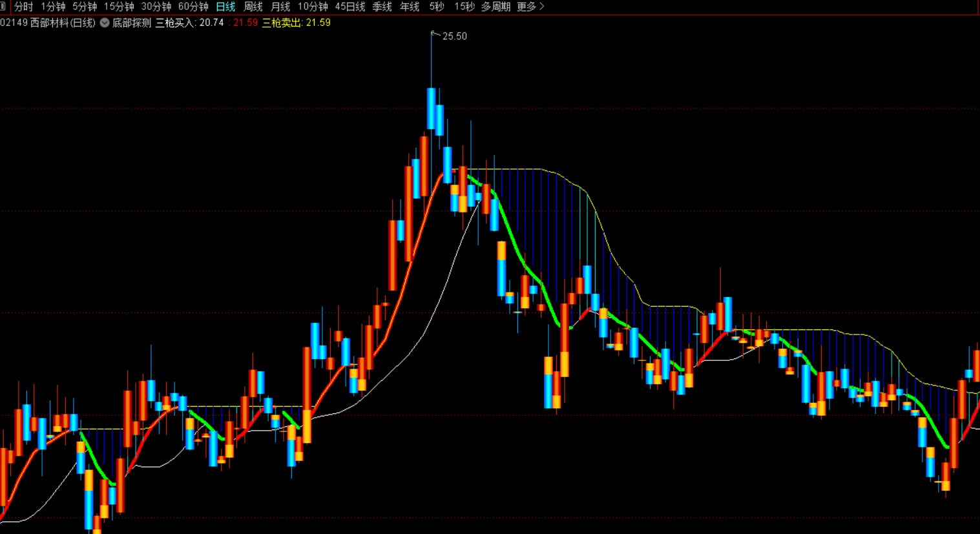Click the 底部探测 indicator name

pos(132,23)
